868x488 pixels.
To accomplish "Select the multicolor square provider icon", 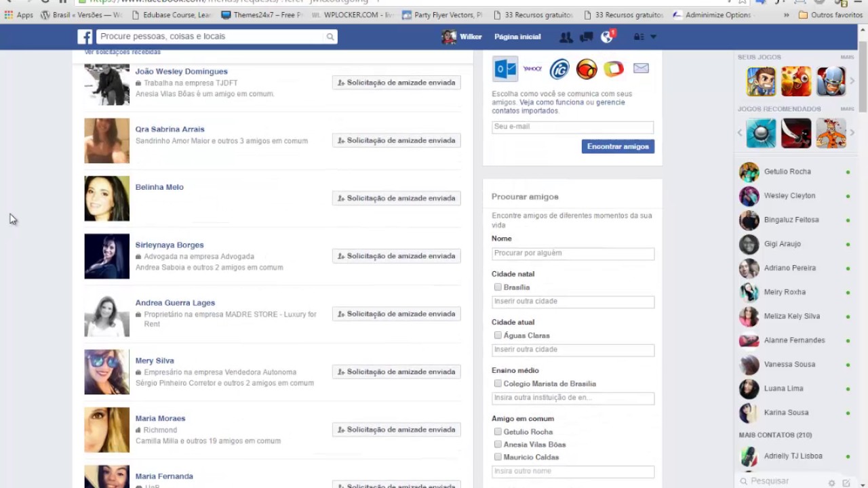I will [614, 68].
